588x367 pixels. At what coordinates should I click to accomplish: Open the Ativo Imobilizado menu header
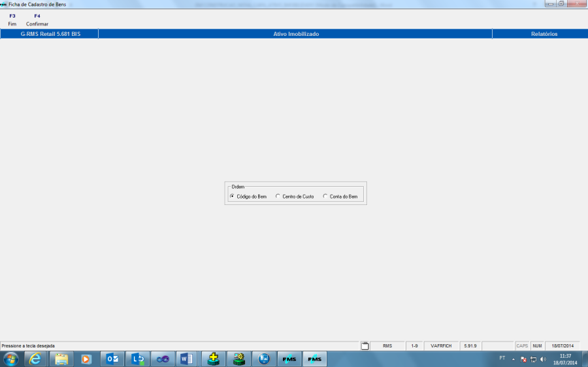(295, 34)
